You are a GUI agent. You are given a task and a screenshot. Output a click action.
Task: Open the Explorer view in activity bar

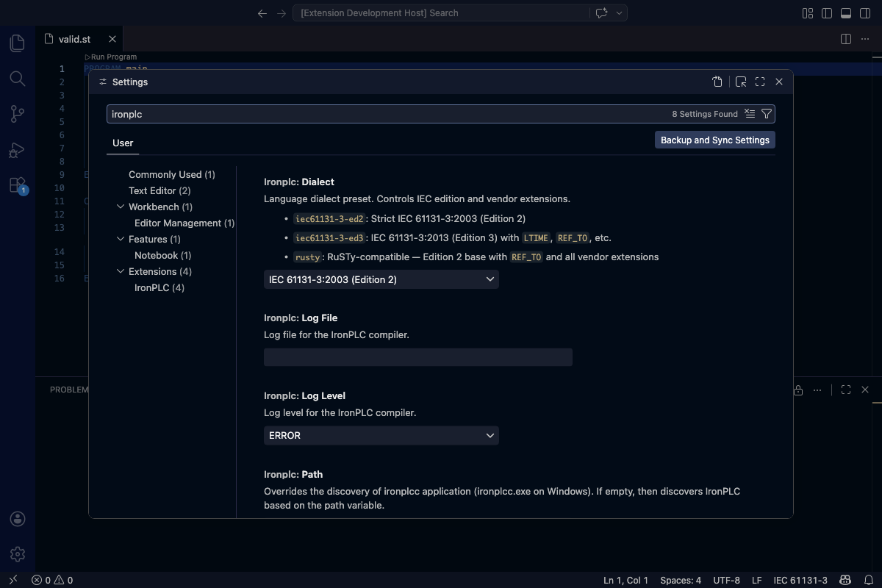[x=18, y=43]
